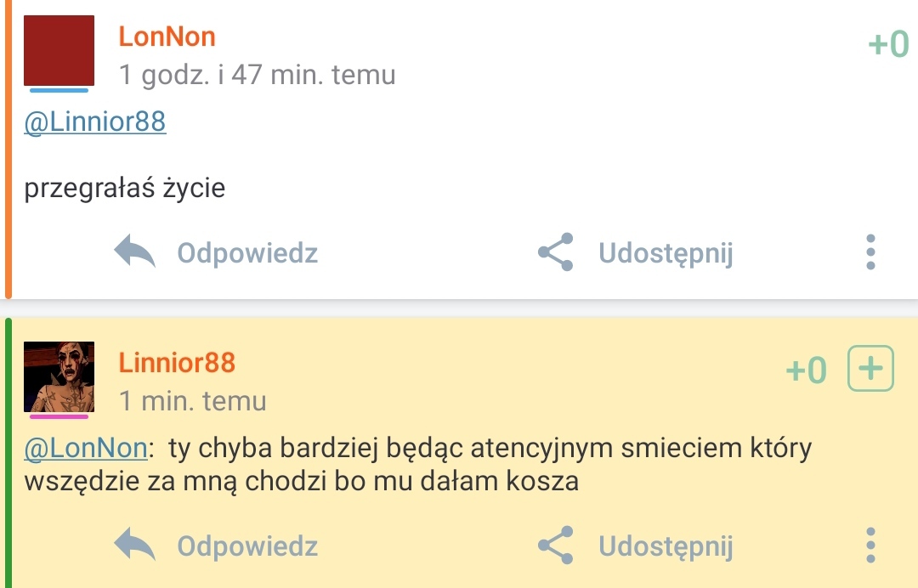918x588 pixels.
Task: Open three-dot menu on LonNon's comment
Action: pos(870,252)
